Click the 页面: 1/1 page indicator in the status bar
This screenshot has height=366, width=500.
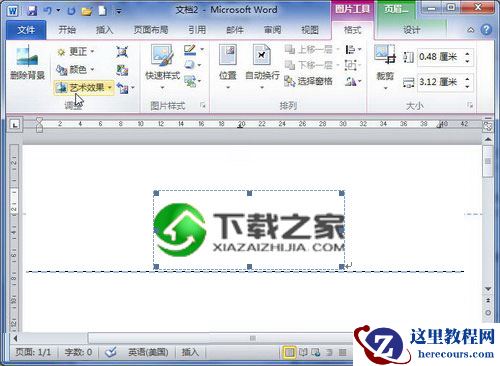(x=33, y=352)
